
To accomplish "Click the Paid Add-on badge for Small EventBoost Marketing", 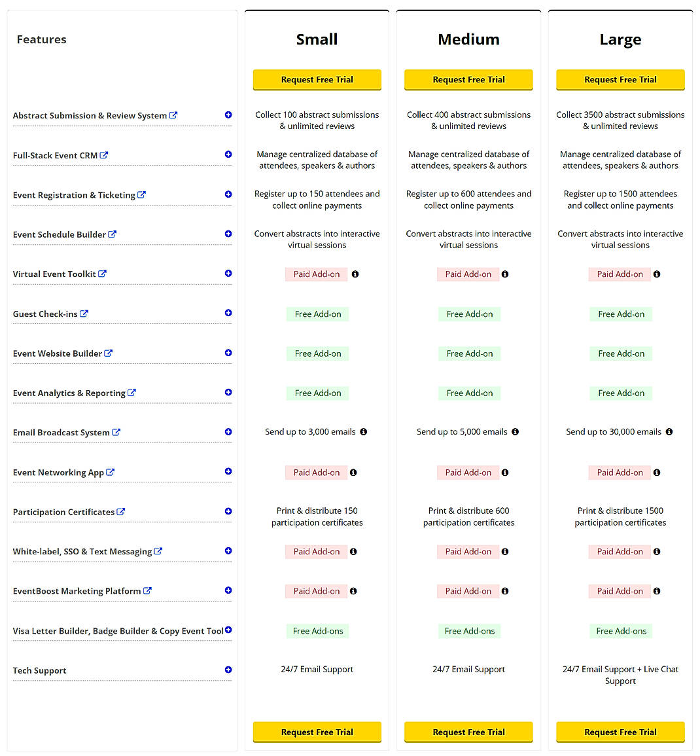I will [x=316, y=590].
